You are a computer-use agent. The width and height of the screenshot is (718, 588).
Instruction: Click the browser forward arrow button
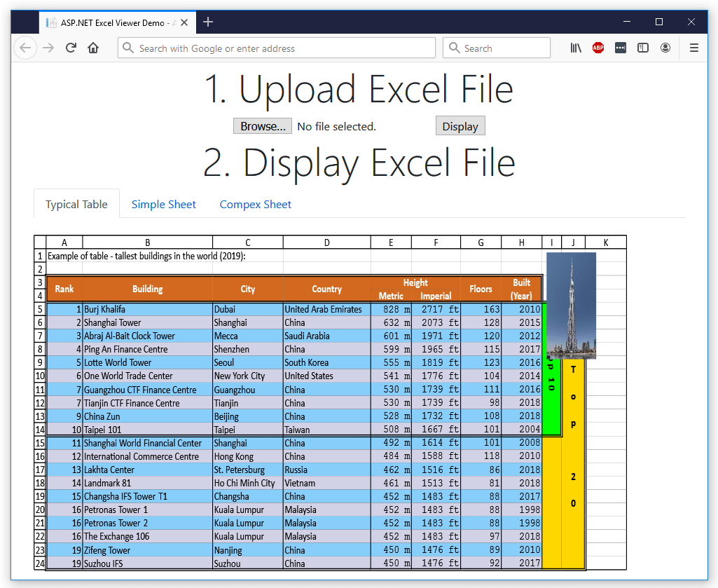(48, 48)
